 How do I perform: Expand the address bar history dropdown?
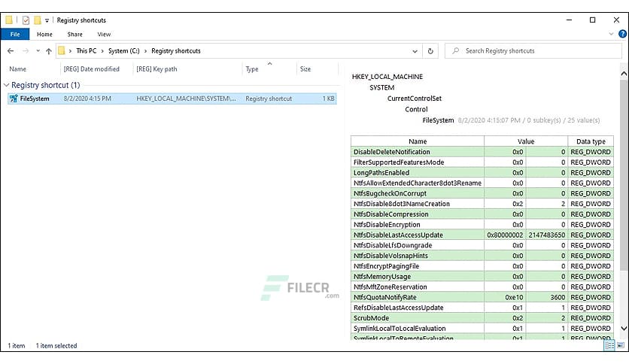coord(415,51)
